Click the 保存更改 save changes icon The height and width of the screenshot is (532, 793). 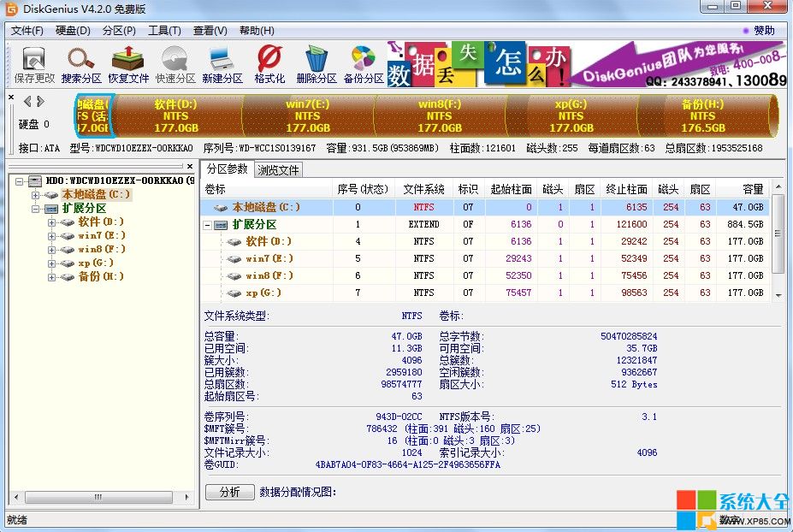click(34, 65)
